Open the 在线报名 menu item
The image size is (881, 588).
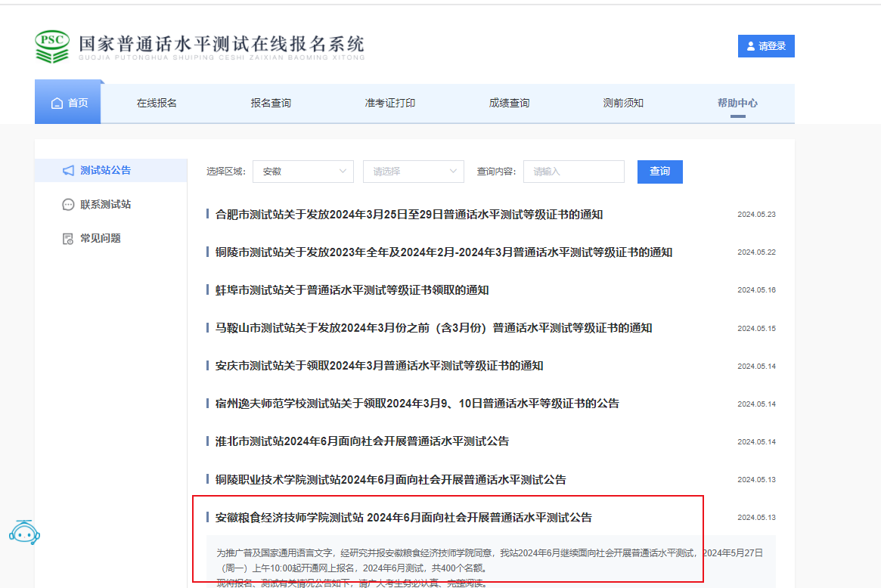click(157, 104)
